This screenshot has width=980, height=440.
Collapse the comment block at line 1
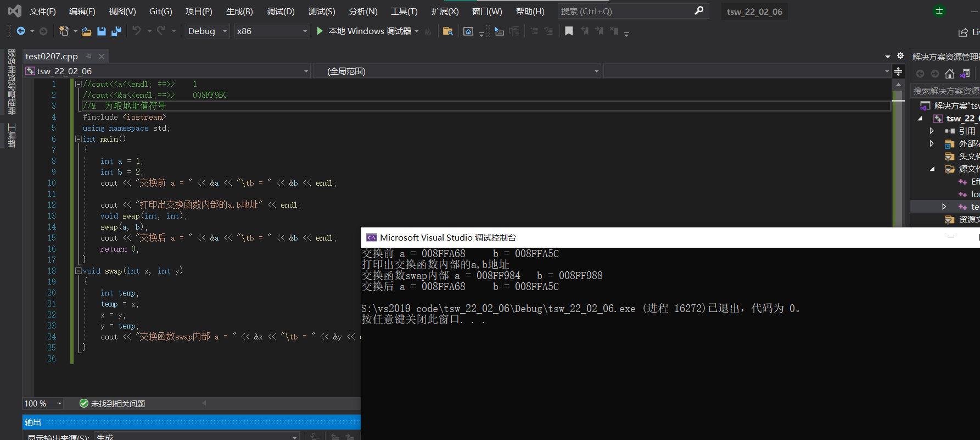pos(79,84)
